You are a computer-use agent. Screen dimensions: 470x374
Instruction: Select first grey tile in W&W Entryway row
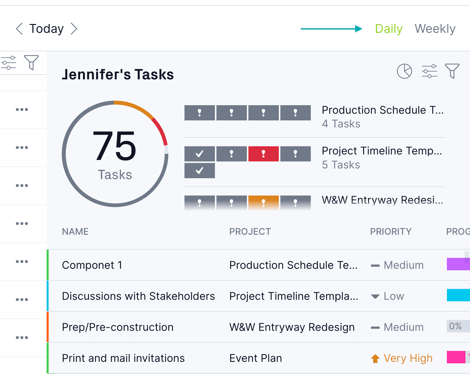coord(199,202)
